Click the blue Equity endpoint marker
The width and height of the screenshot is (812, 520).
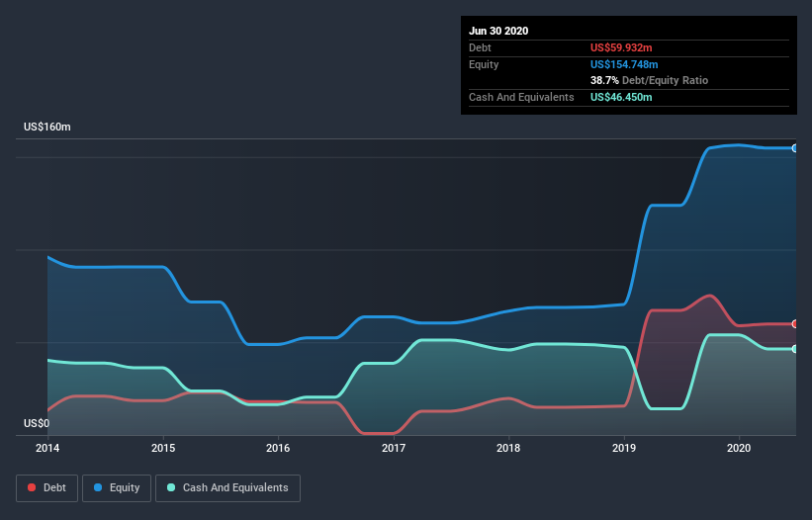click(795, 148)
